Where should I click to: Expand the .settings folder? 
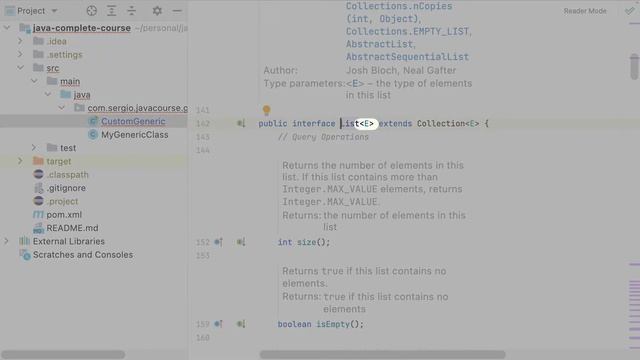[20, 54]
